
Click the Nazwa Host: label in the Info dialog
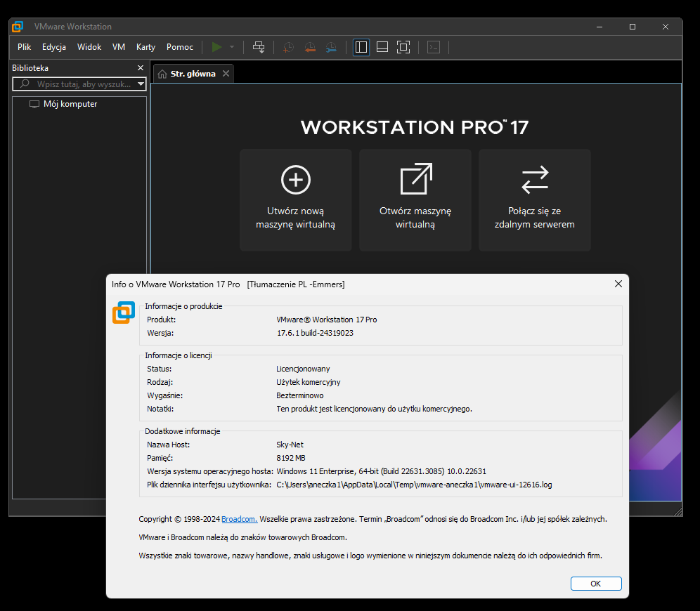click(168, 445)
